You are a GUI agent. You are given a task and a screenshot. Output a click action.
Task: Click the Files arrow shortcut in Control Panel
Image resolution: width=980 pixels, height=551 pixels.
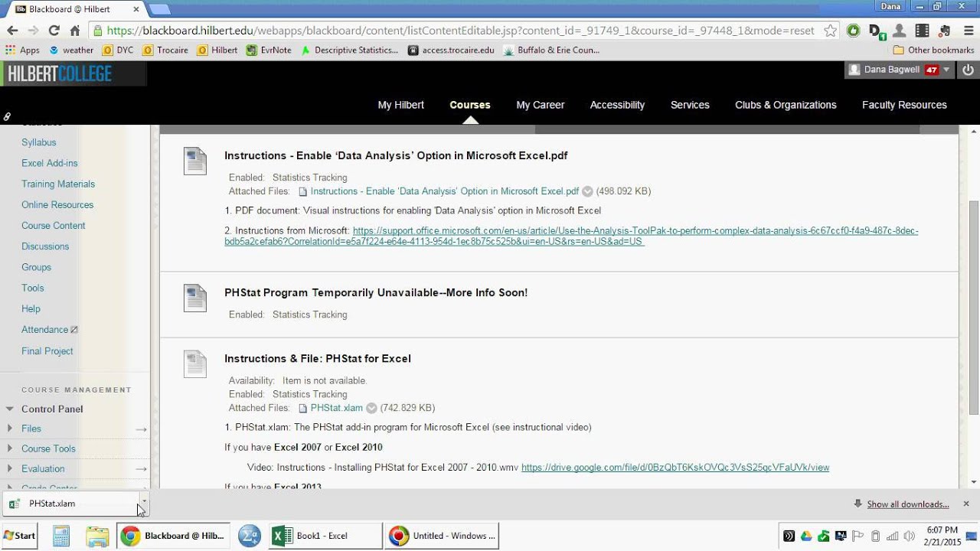tap(141, 429)
